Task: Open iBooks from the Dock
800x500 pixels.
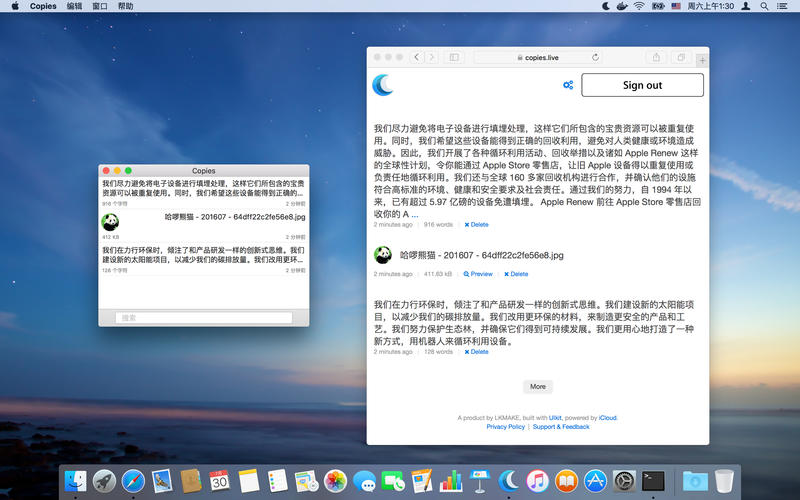Action: 566,481
